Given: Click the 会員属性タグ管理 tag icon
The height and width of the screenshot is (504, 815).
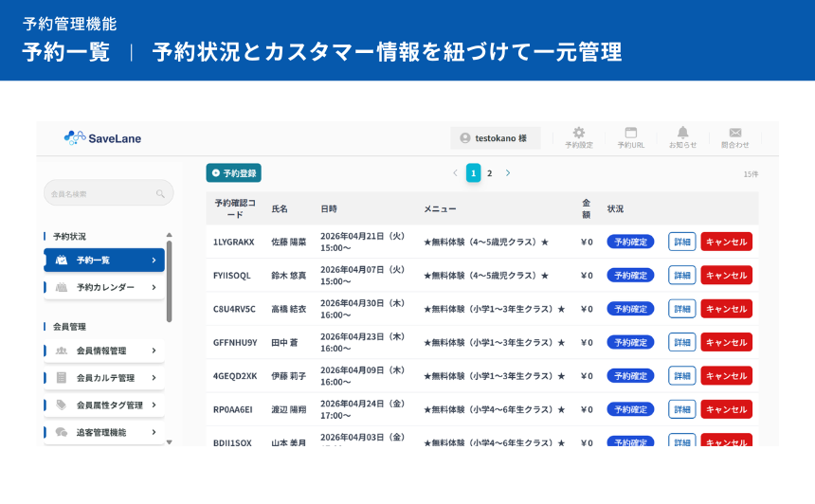Looking at the screenshot, I should (x=62, y=405).
